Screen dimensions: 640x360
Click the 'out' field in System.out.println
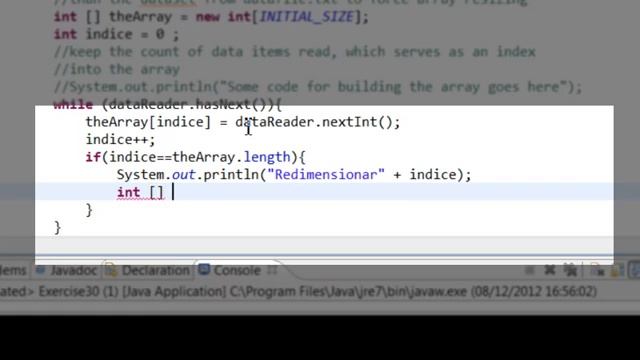(x=183, y=175)
